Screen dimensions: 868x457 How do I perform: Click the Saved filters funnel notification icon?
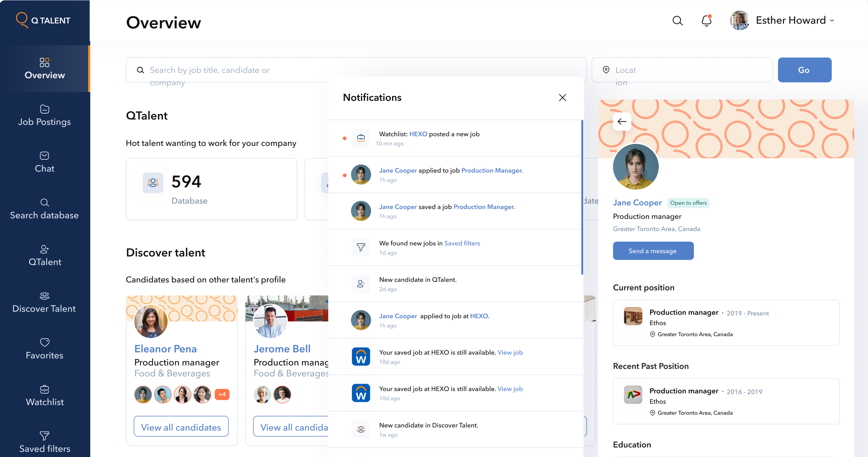pos(361,247)
